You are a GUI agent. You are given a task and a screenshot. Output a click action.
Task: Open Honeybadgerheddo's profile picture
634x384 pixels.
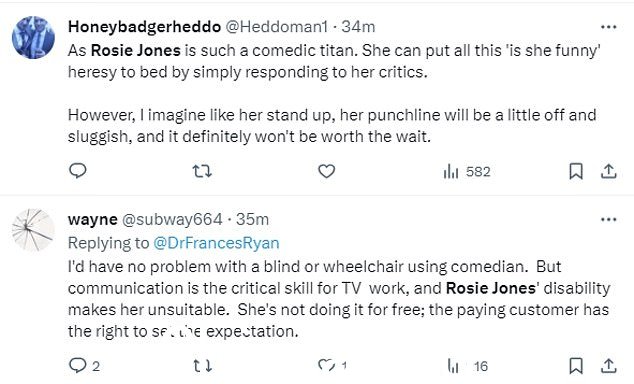[33, 37]
